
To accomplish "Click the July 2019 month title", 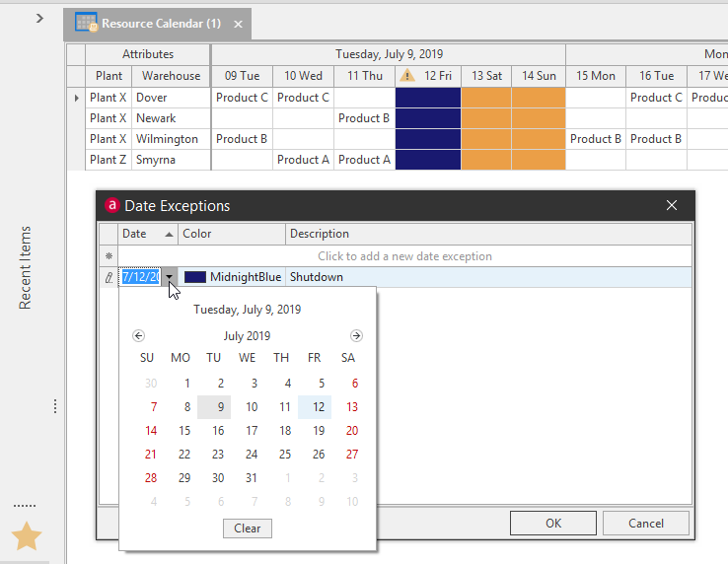I will pyautogui.click(x=247, y=335).
